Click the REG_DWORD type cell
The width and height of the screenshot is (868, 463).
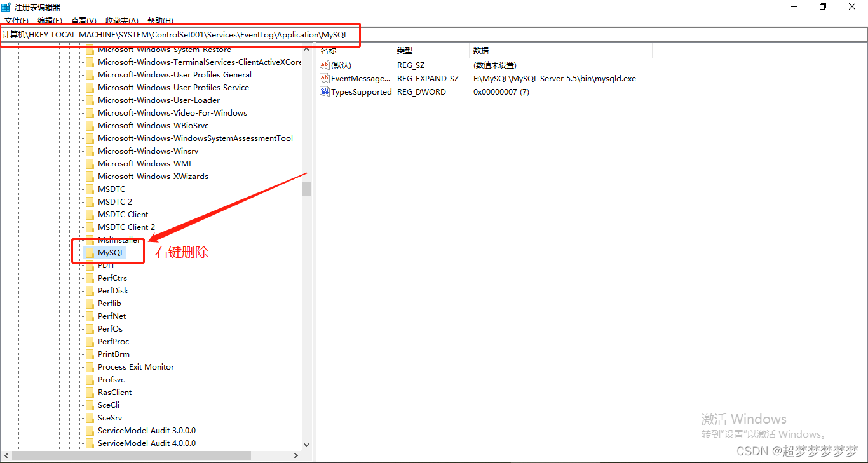421,92
